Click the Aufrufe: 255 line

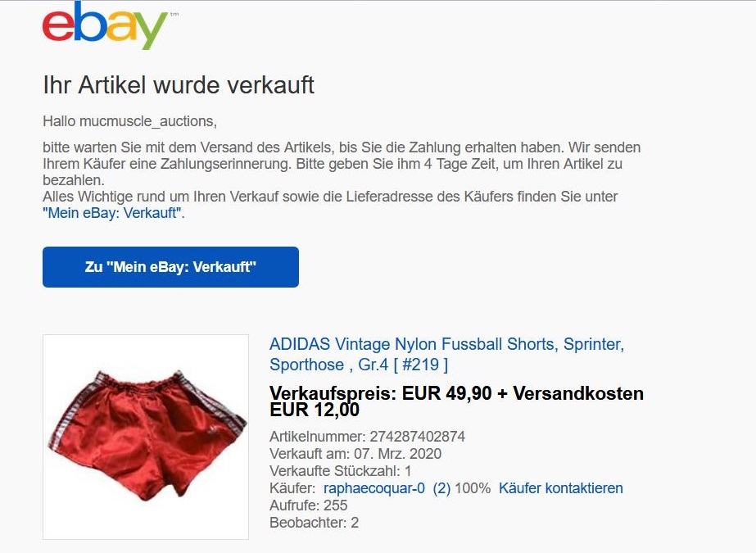(308, 505)
